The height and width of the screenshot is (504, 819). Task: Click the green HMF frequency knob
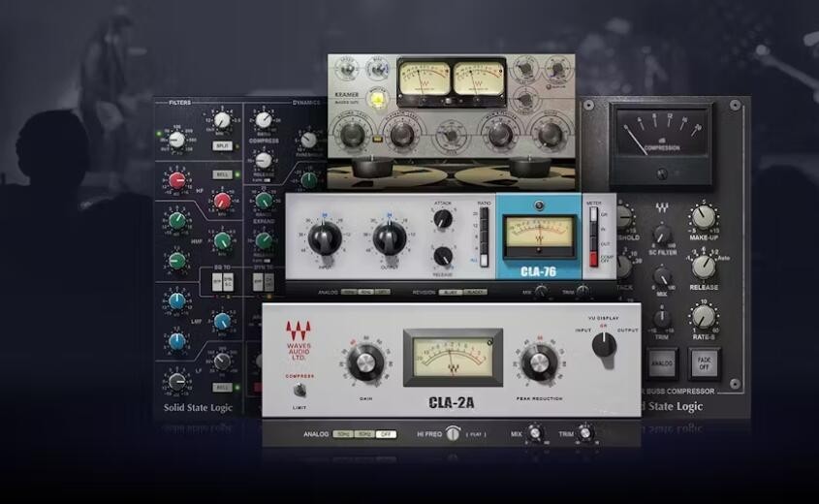click(x=223, y=240)
